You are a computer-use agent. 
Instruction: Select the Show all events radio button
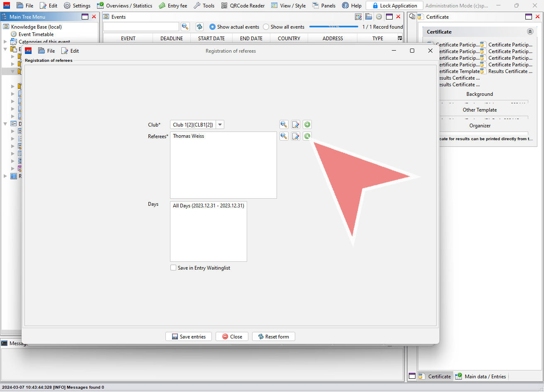coord(266,27)
